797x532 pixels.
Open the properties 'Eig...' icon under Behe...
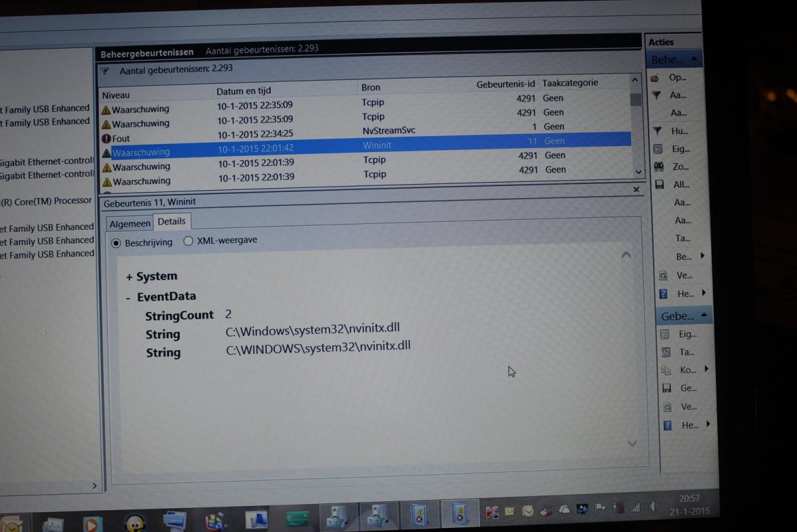pos(658,149)
